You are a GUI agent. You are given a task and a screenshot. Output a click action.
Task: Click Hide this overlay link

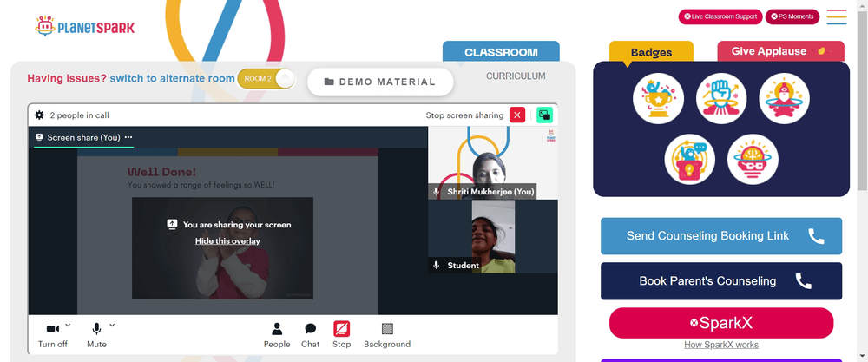click(227, 240)
